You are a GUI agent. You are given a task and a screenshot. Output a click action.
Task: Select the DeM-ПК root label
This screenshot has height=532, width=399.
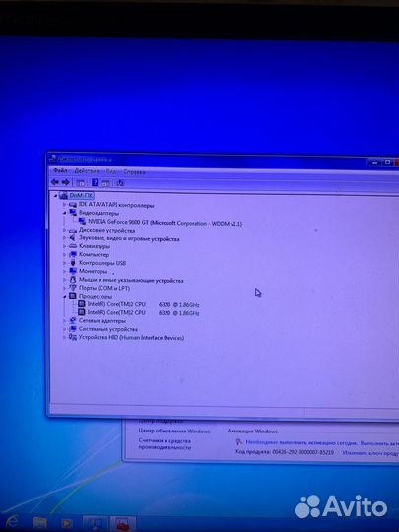[x=81, y=195]
